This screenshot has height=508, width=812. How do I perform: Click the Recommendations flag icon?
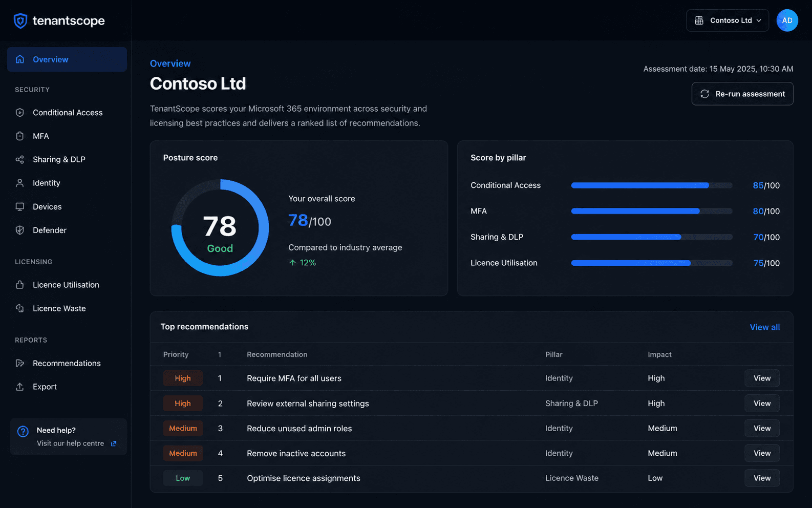[x=20, y=363]
